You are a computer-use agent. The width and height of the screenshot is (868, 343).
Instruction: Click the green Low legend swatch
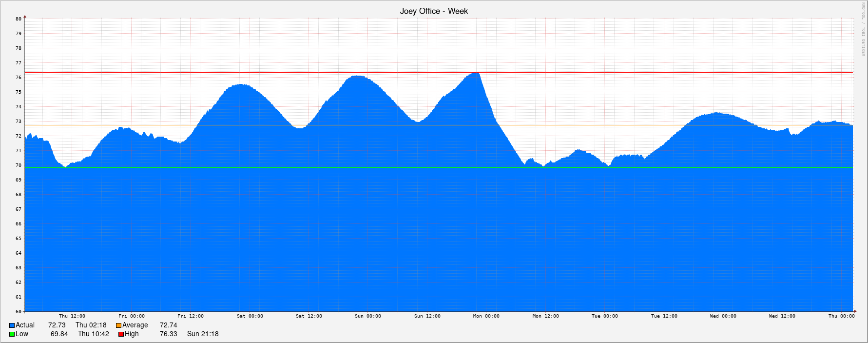(12, 334)
